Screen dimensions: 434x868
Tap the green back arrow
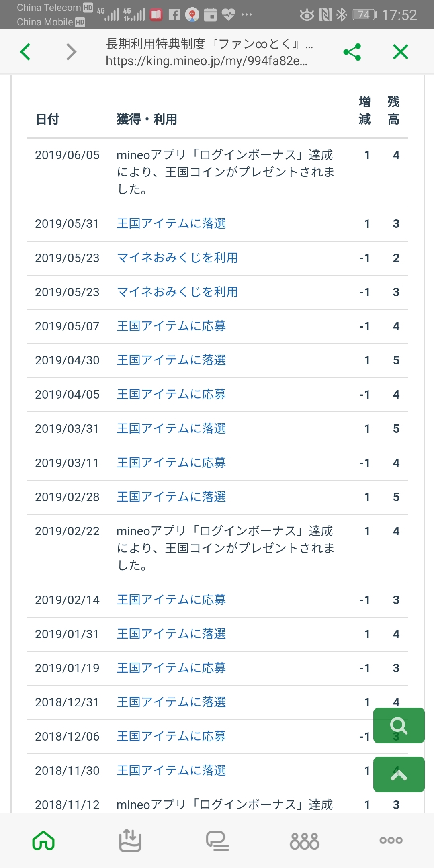[x=25, y=52]
